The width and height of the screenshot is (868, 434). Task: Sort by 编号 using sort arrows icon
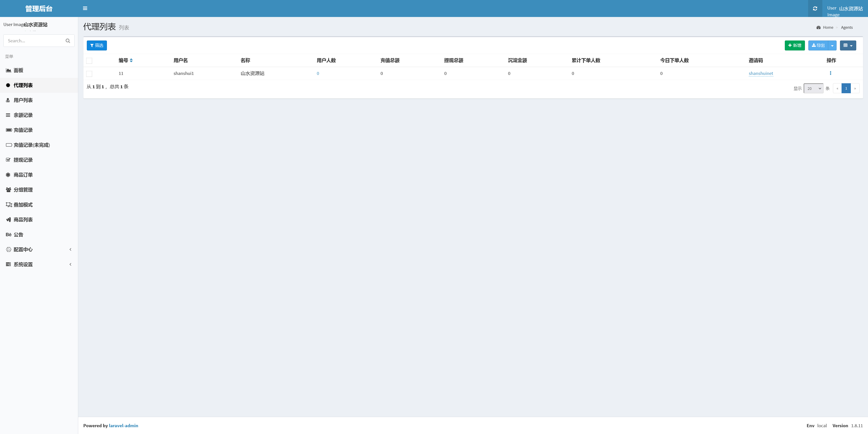point(131,60)
